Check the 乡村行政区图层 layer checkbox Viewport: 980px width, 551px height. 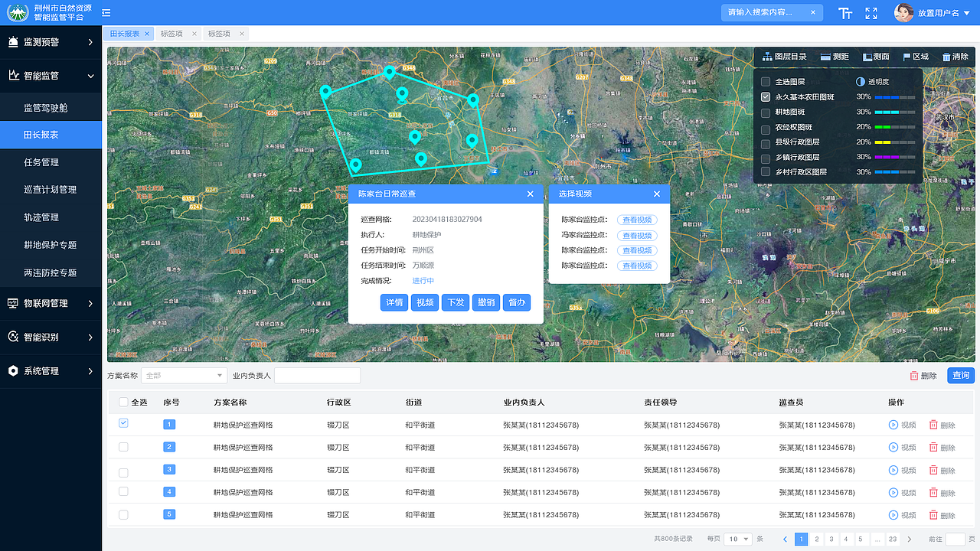766,172
